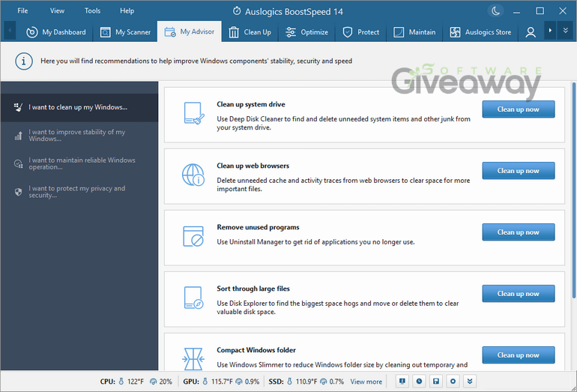Click 'Compact Windows folder' heading
Viewport: 577px width, 392px height.
tap(256, 351)
